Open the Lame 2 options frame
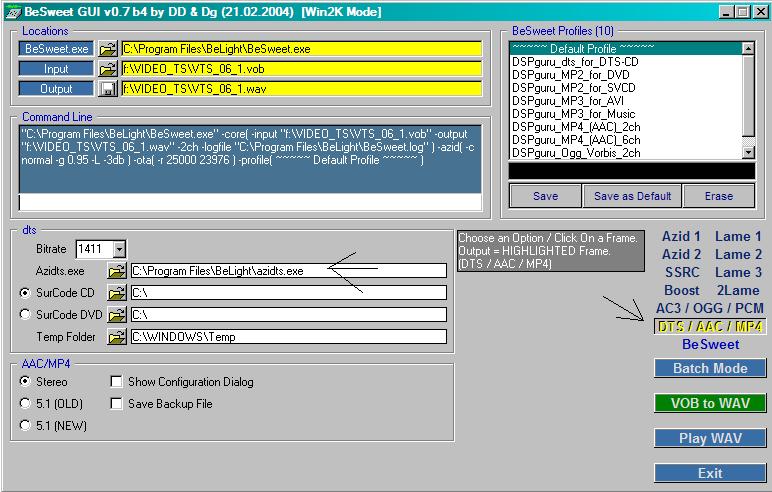The height and width of the screenshot is (492, 772). point(738,255)
